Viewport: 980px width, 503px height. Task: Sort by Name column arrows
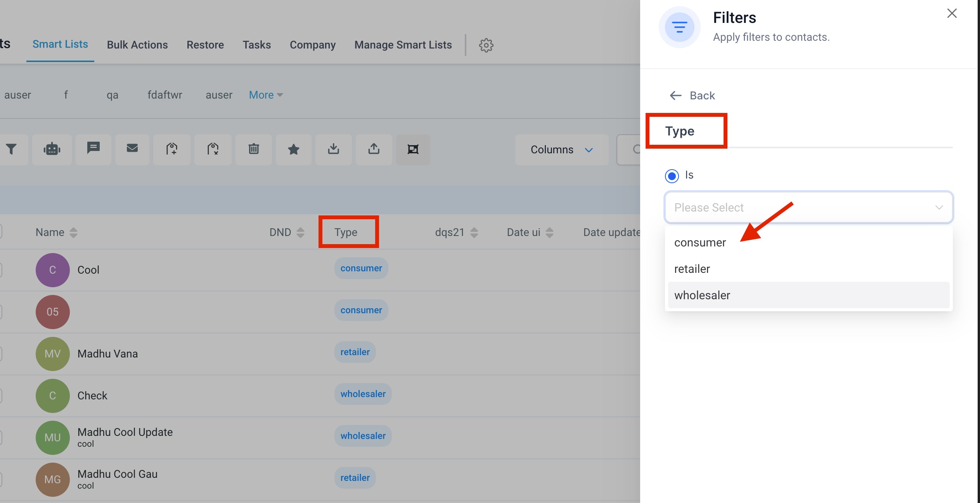click(73, 232)
